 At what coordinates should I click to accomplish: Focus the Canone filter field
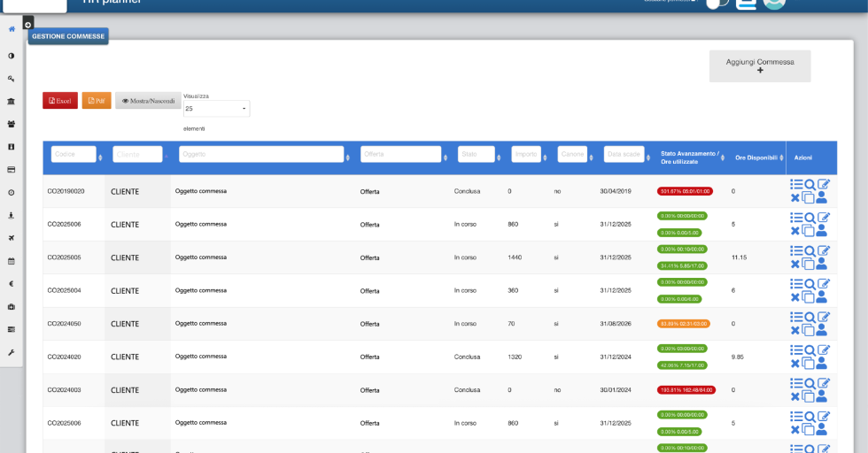(x=572, y=154)
